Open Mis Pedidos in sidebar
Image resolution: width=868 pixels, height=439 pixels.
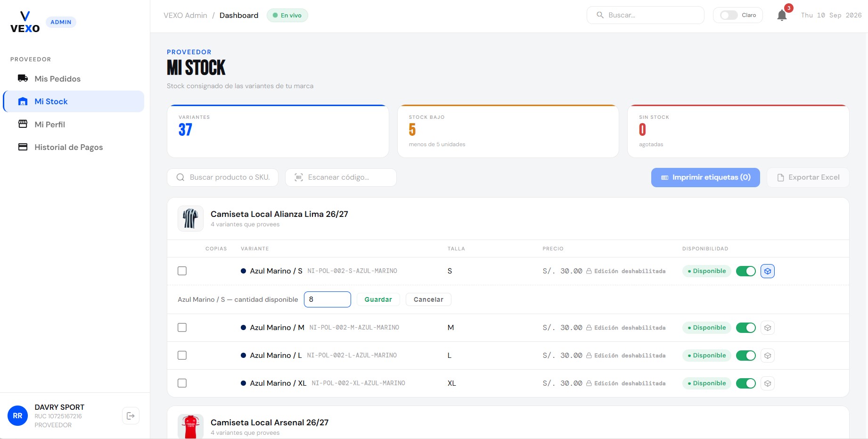pos(74,79)
